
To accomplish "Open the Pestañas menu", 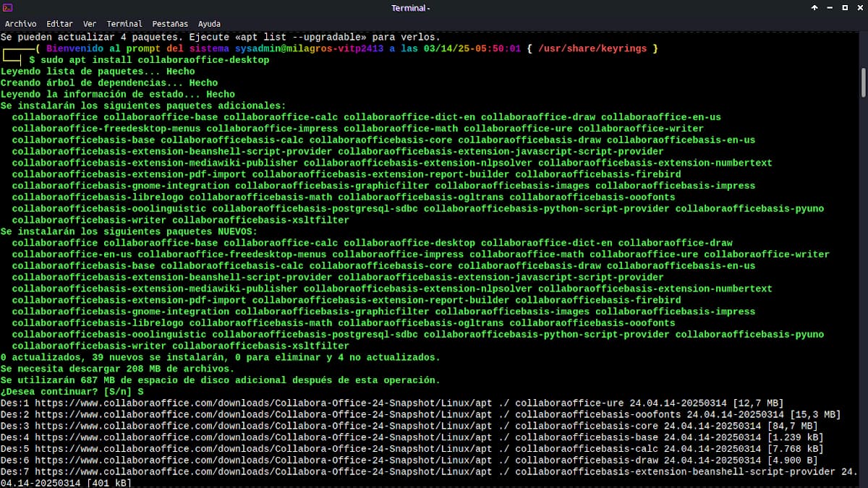I will click(170, 24).
